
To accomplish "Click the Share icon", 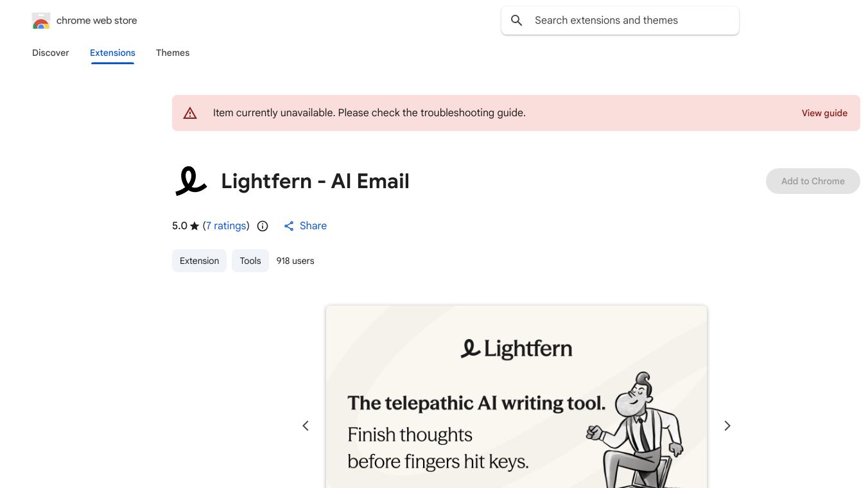I will [x=289, y=226].
